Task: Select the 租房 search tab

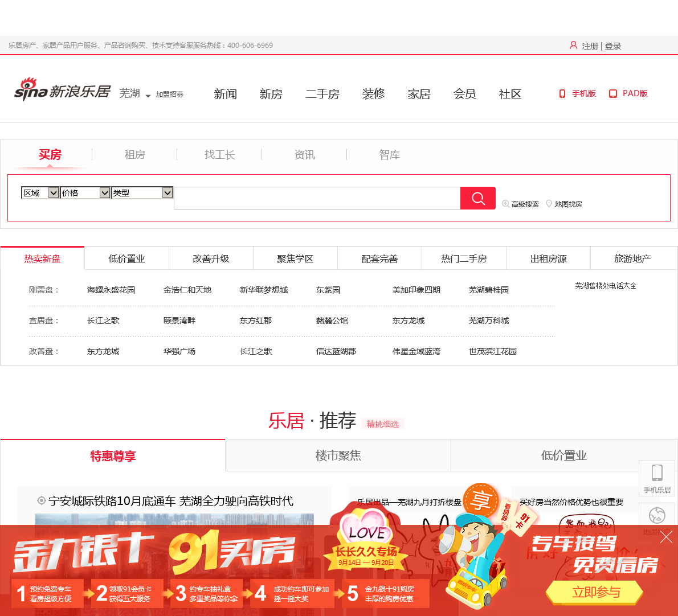Action: tap(135, 155)
